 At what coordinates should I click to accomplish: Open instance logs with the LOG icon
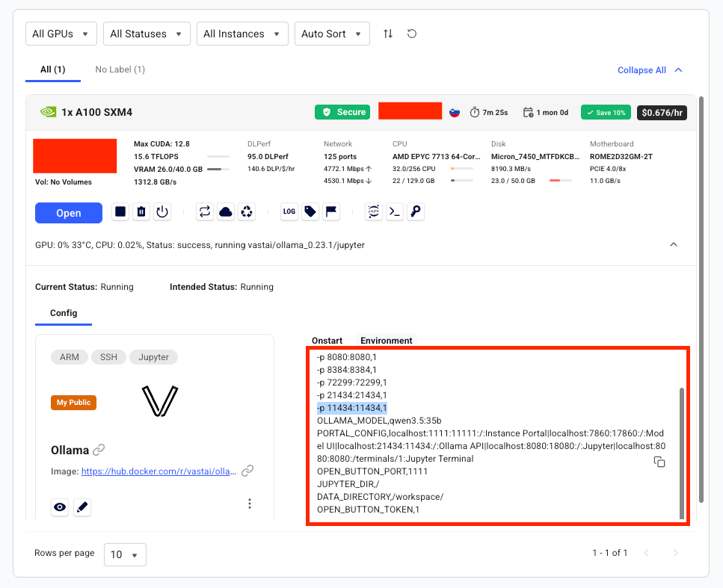289,212
